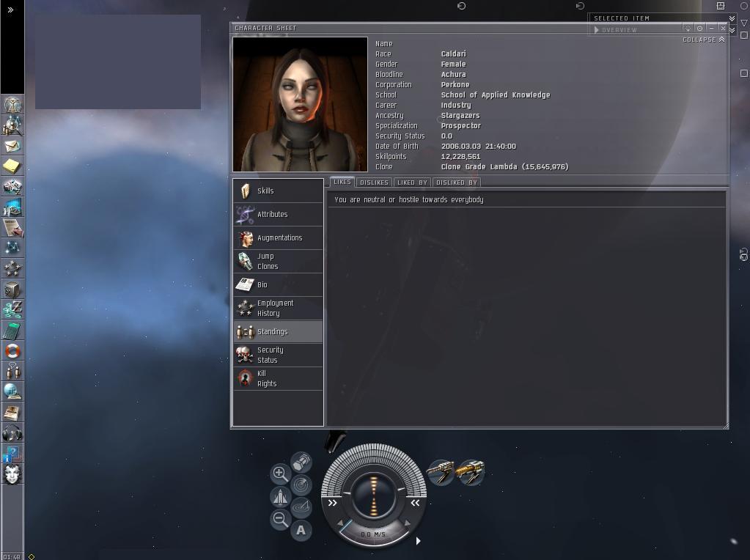Switch to the Dislikes tab
This screenshot has width=750, height=560.
[x=374, y=183]
